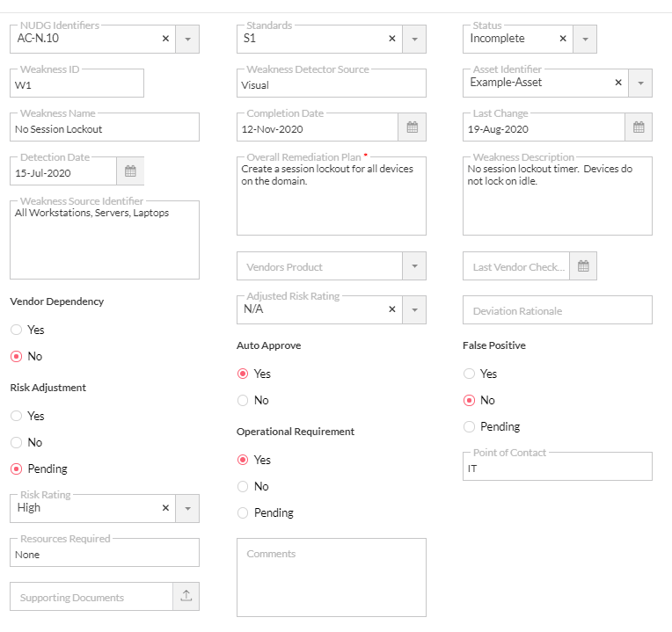The height and width of the screenshot is (632, 672).
Task: Choose No for Operational Requirement
Action: click(x=243, y=486)
